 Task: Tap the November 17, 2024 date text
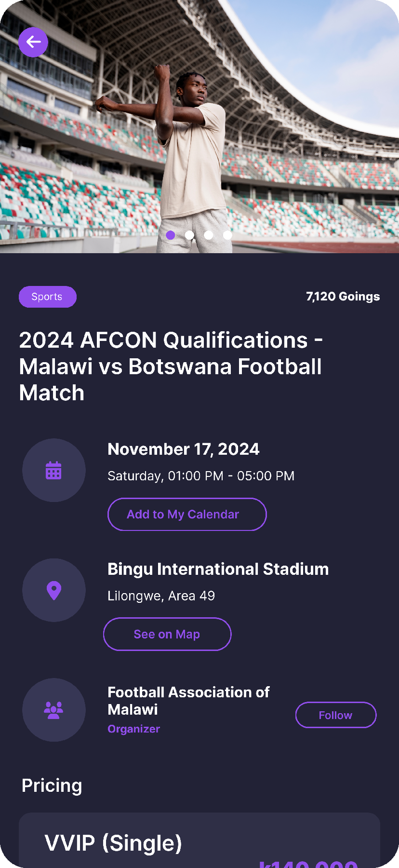(183, 449)
